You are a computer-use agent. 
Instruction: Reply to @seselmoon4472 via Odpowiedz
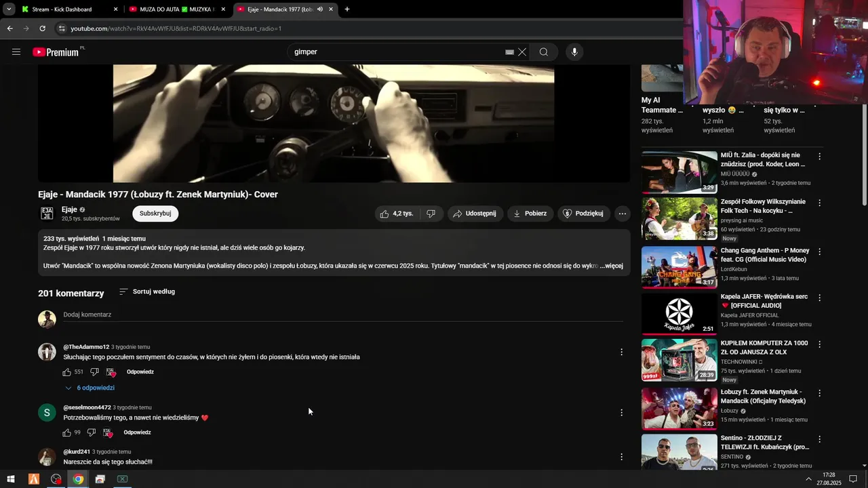(x=138, y=432)
